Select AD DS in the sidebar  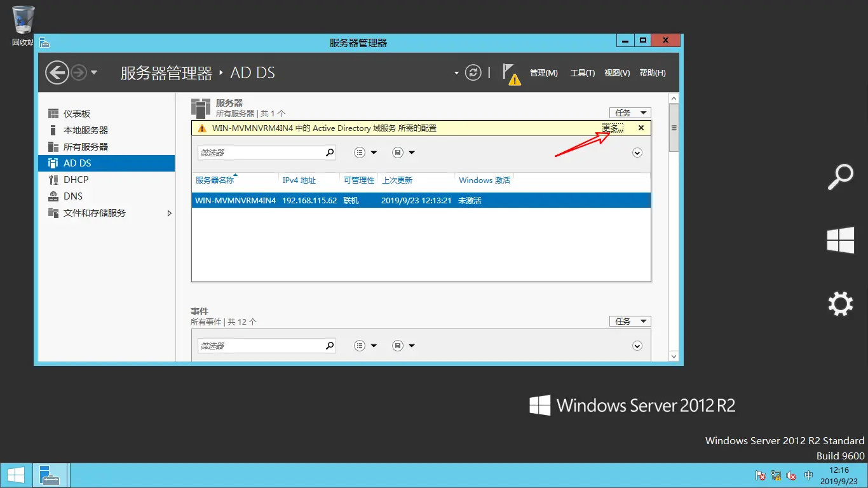click(106, 163)
